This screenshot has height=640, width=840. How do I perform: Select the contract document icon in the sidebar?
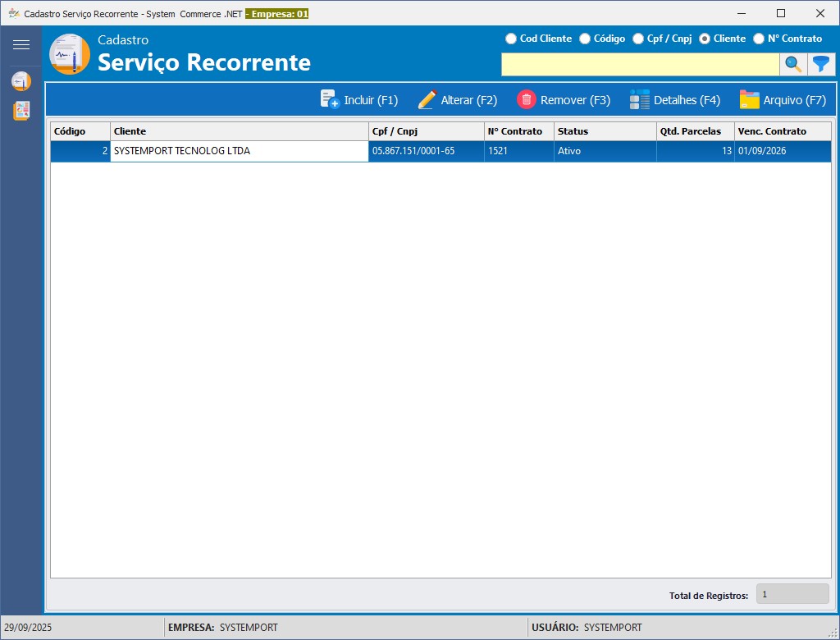(22, 81)
